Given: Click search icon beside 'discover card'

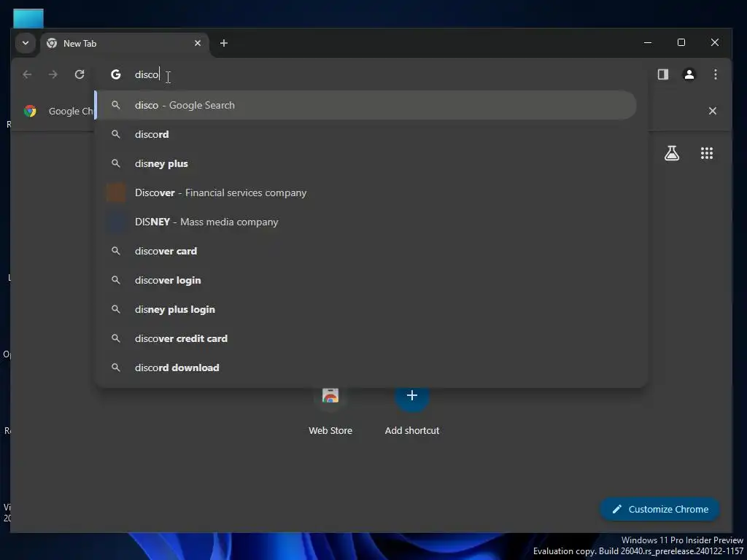Looking at the screenshot, I should (x=116, y=251).
